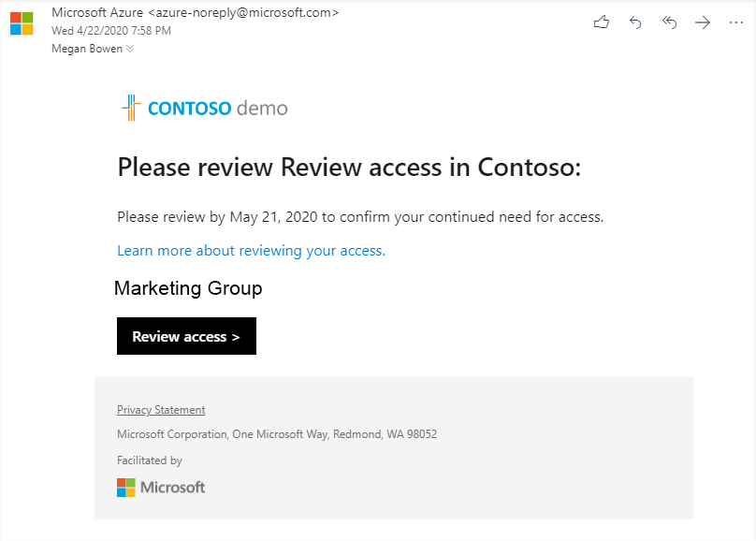Select the May 21 review deadline sentence
Image resolution: width=756 pixels, height=541 pixels.
(361, 216)
